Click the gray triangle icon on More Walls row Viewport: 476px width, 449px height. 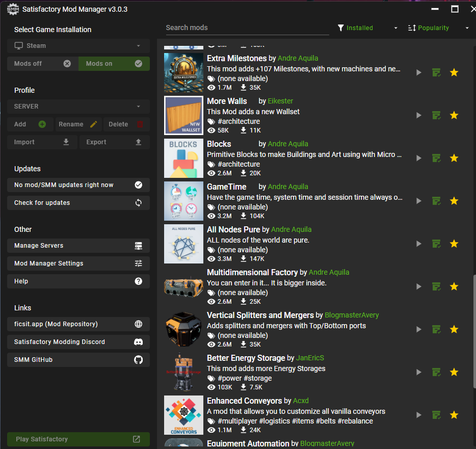[419, 115]
